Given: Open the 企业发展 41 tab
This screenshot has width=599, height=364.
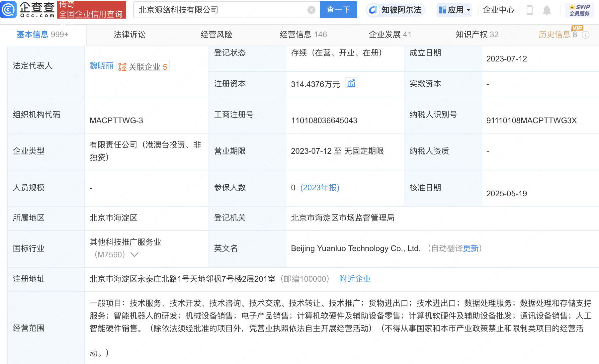Looking at the screenshot, I should point(390,35).
